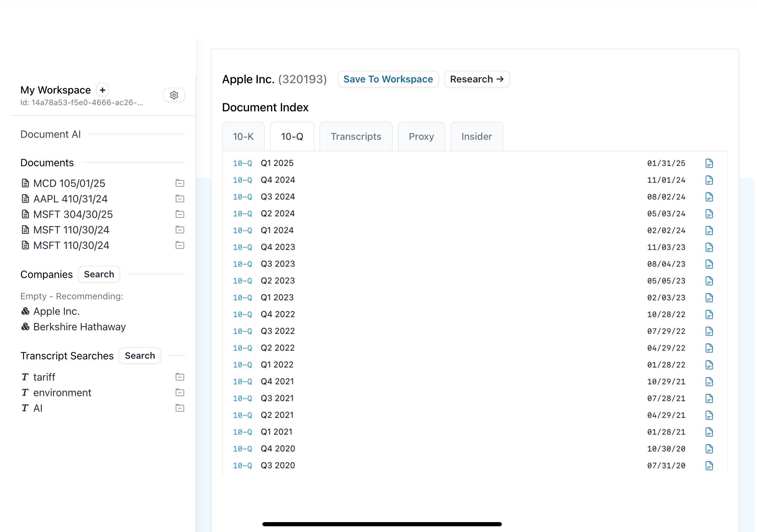757x532 pixels.
Task: Select the 10-Q tab
Action: [292, 136]
